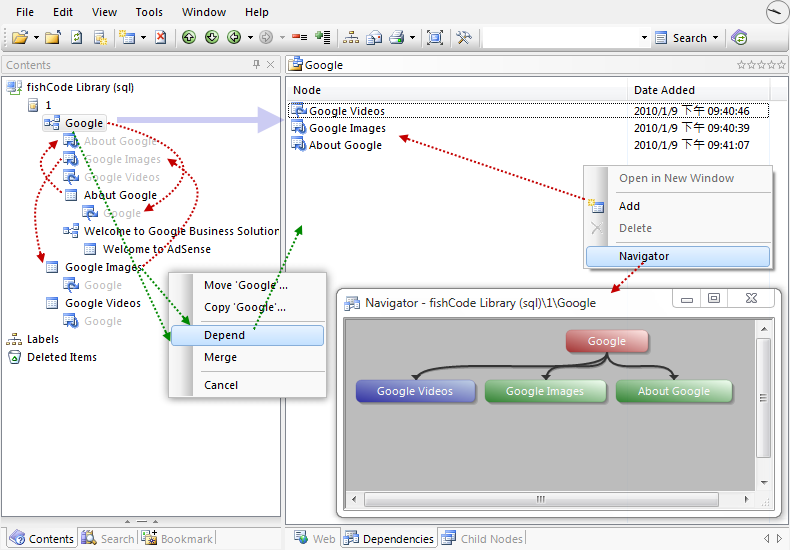Click the blue Google Videos Navigator node
The image size is (790, 550).
coord(415,391)
